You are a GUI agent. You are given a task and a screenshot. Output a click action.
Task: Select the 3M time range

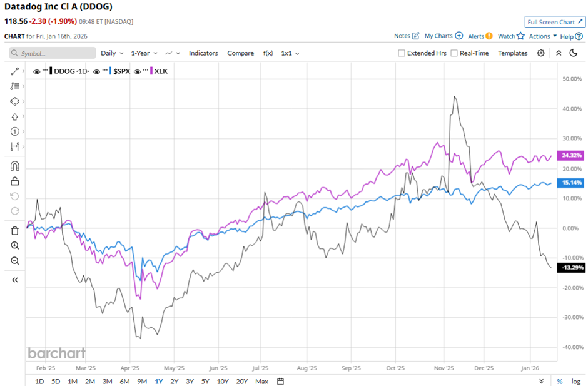[x=107, y=382]
